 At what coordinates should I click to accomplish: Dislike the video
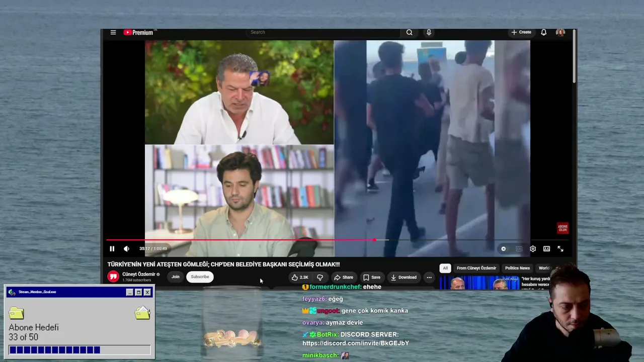tap(320, 277)
